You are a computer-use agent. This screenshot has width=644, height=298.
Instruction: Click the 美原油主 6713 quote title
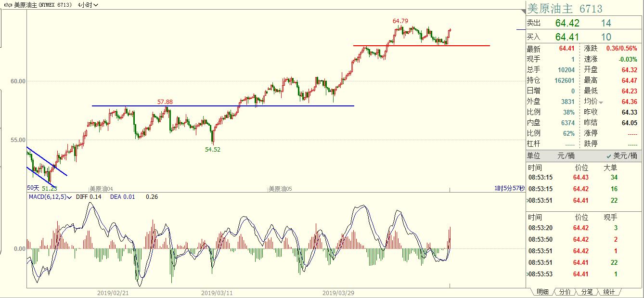tap(565, 9)
